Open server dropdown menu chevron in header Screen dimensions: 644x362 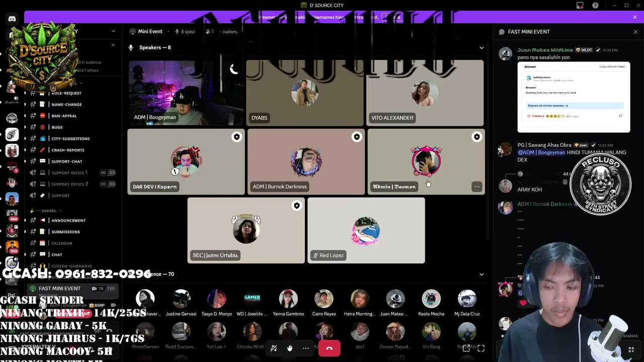113,31
